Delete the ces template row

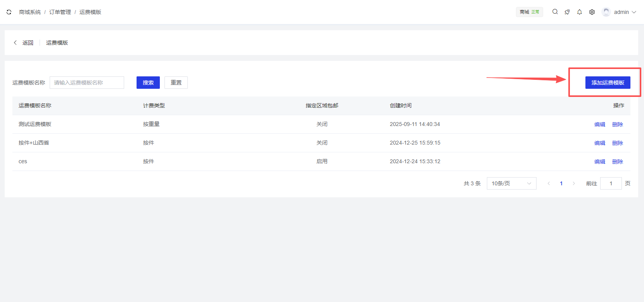click(x=618, y=162)
